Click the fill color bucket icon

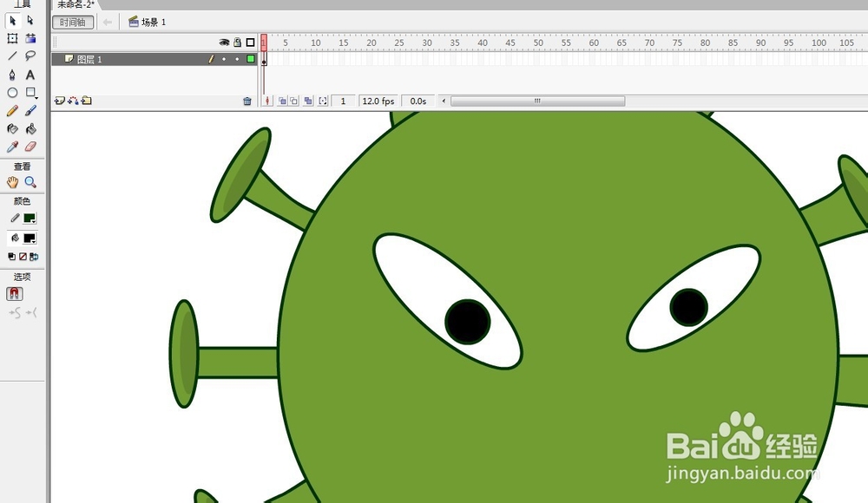pos(15,238)
